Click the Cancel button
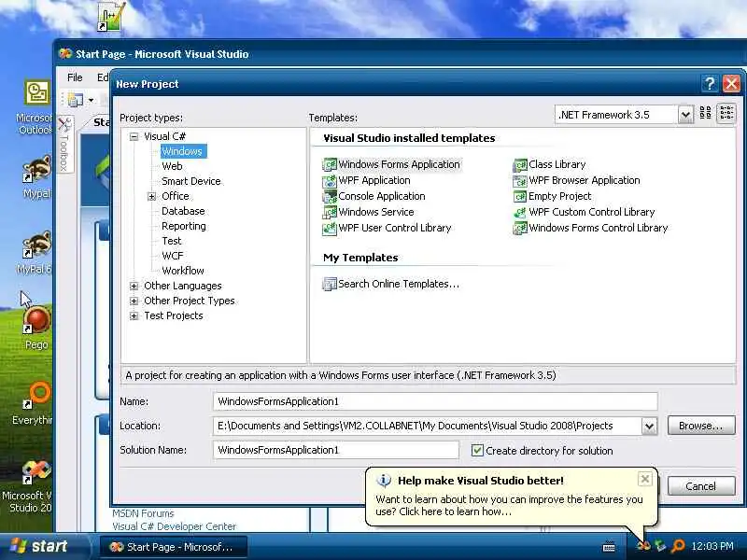This screenshot has height=560, width=747. click(x=701, y=486)
